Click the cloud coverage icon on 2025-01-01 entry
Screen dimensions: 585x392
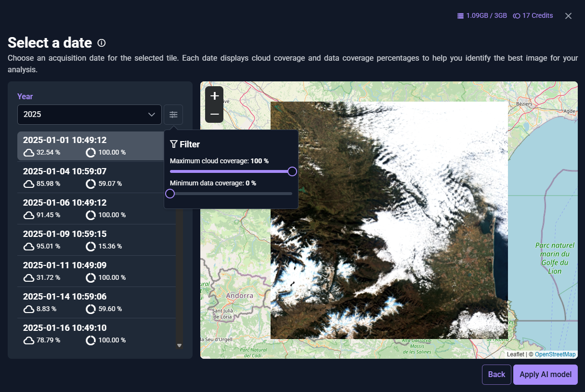pos(28,152)
